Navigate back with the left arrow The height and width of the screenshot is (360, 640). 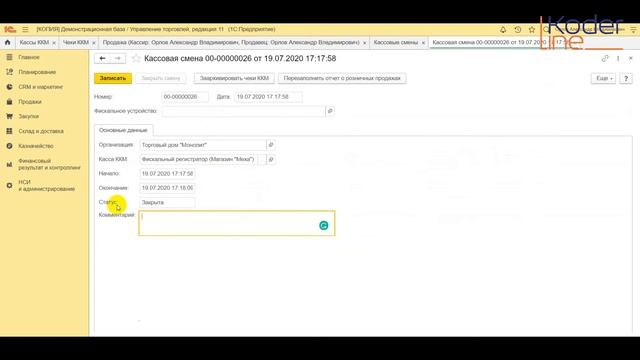(102, 58)
